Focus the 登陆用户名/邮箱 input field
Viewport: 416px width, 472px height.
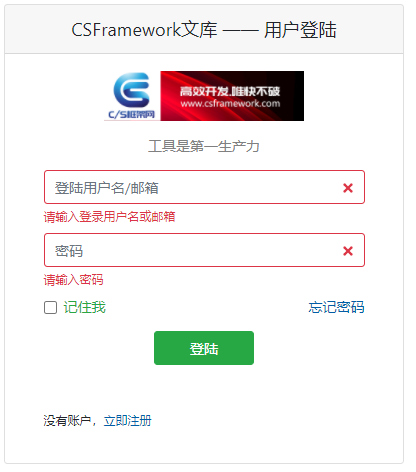[x=204, y=187]
